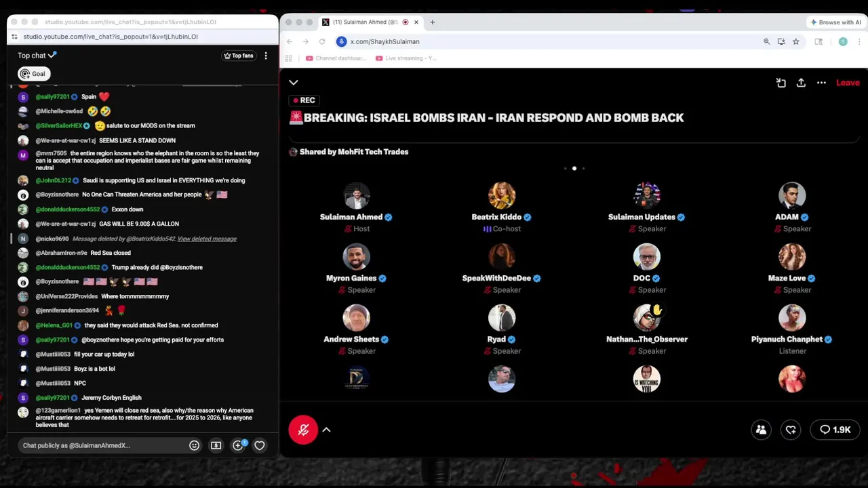
Task: Click the Super Chat dollar icon
Action: tap(216, 445)
